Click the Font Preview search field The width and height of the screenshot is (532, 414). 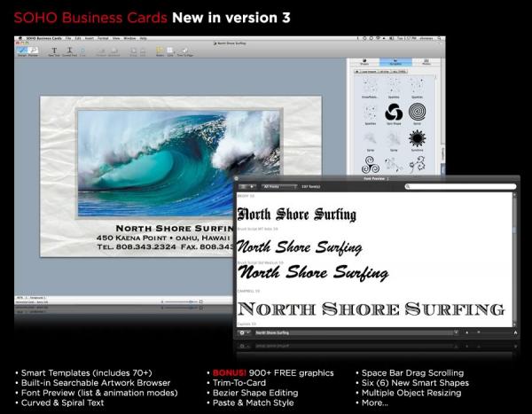click(x=460, y=187)
